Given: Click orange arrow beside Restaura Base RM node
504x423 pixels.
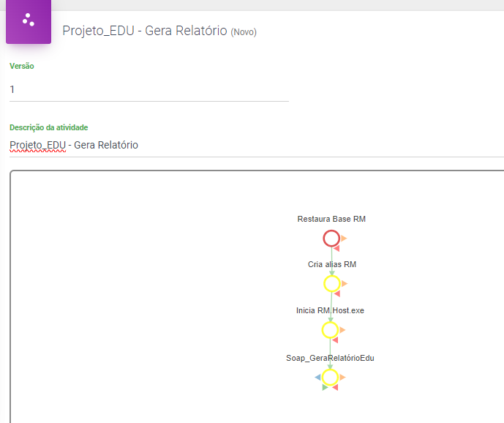Looking at the screenshot, I should tap(343, 238).
